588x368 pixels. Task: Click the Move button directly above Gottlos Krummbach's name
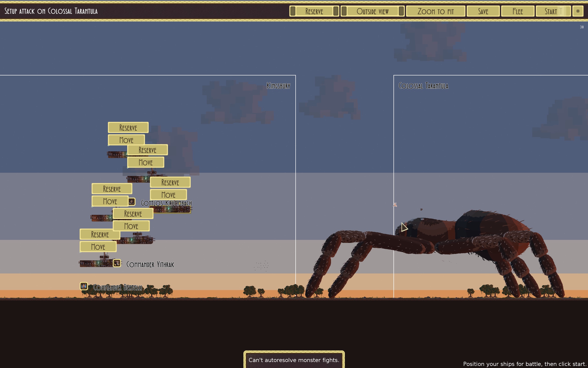click(x=168, y=195)
